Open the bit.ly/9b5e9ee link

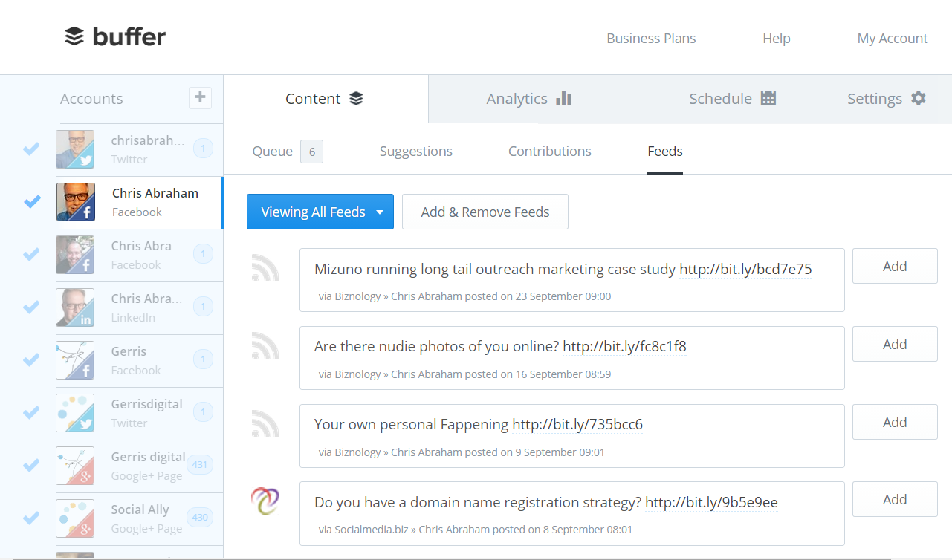click(x=710, y=503)
